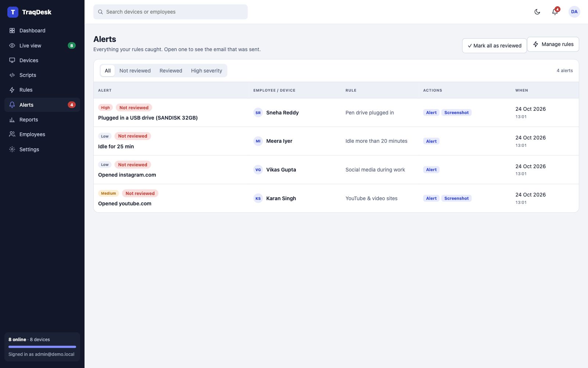Click the Social media during work rule
Viewport: 588px width, 368px height.
375,170
